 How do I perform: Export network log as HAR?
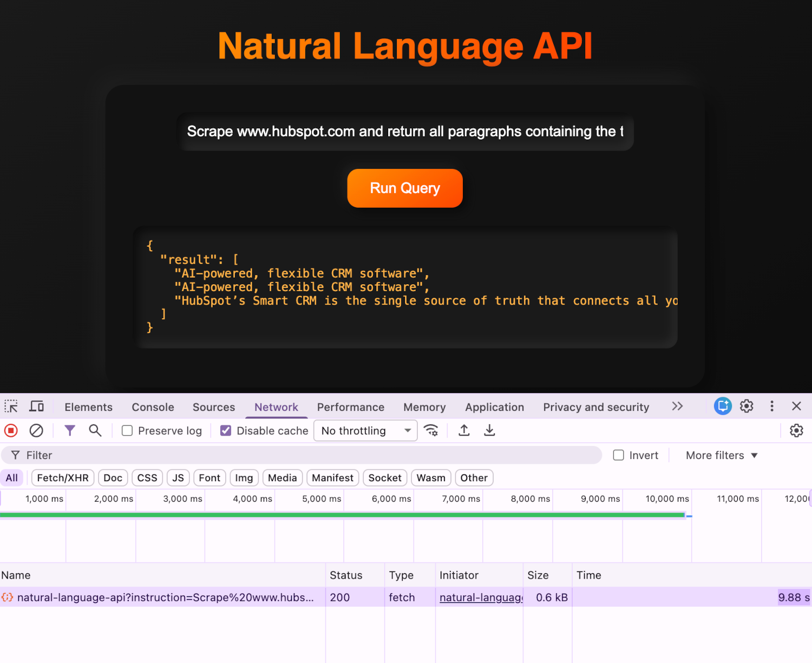tap(489, 430)
